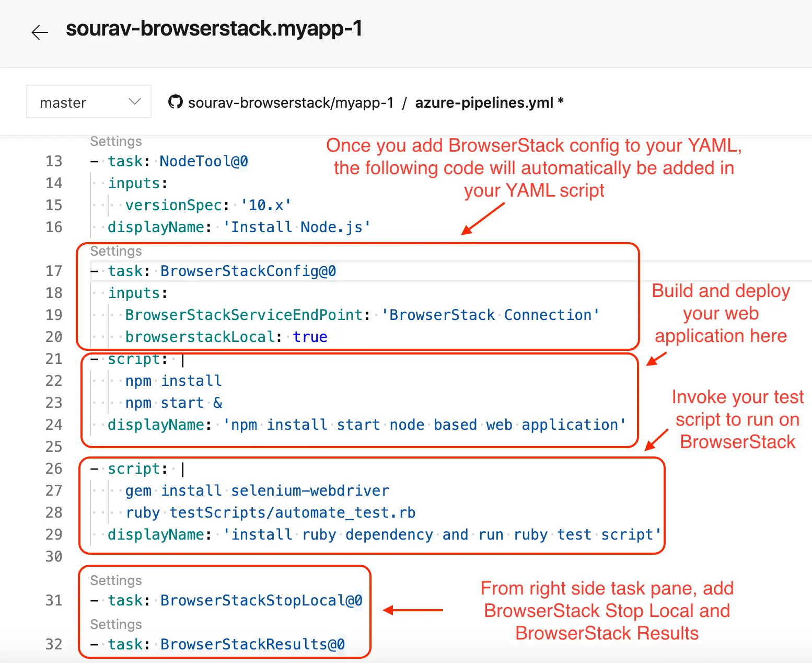Open the sourav-browserstack/myapp-1 repository link
Image resolution: width=812 pixels, height=663 pixels.
point(291,102)
